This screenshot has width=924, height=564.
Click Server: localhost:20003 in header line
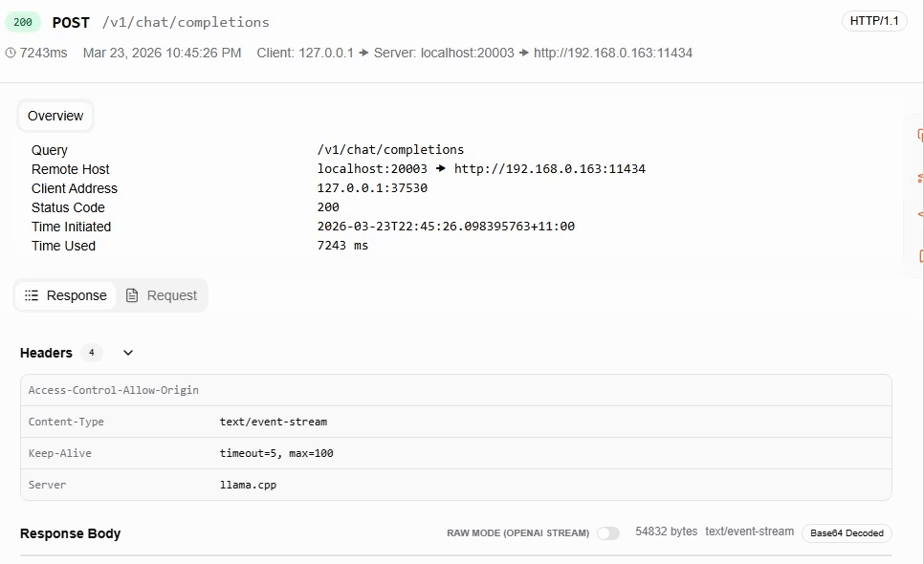pos(444,53)
